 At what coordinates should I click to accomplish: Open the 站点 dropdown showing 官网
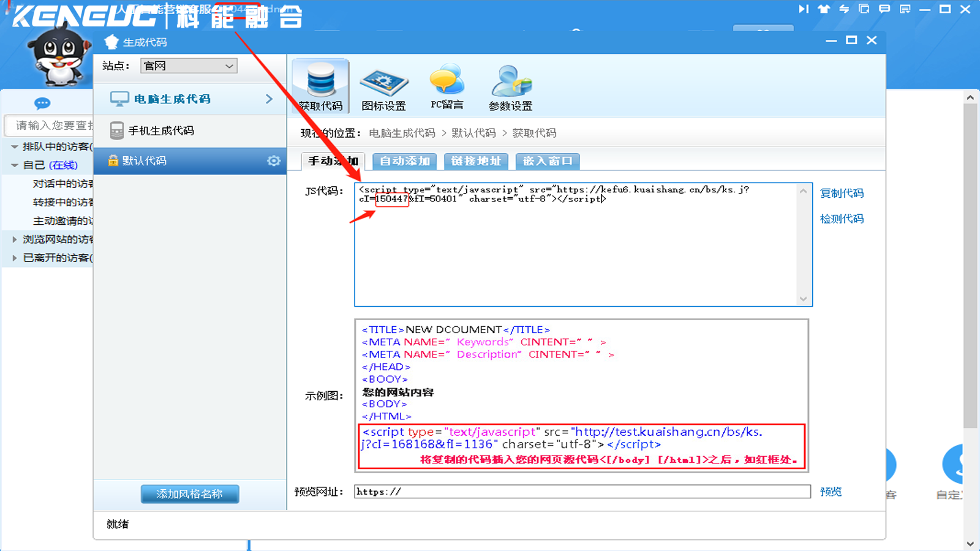click(x=189, y=66)
